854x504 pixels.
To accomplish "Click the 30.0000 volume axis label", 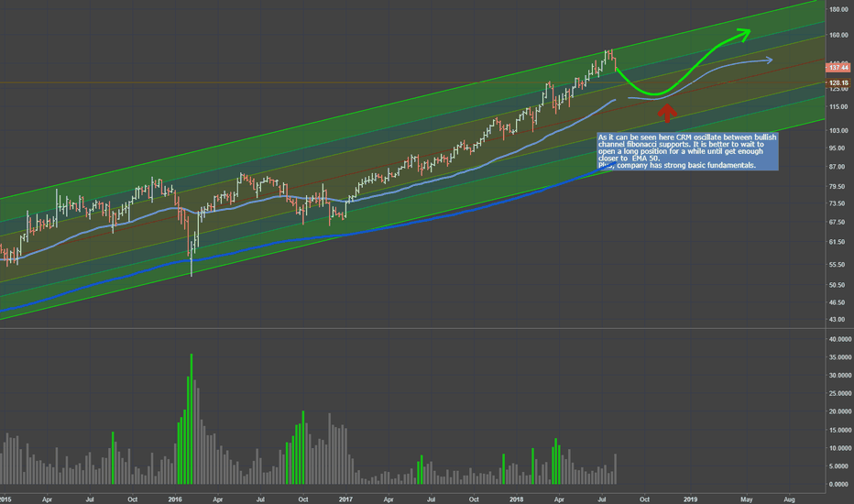I will (x=840, y=376).
